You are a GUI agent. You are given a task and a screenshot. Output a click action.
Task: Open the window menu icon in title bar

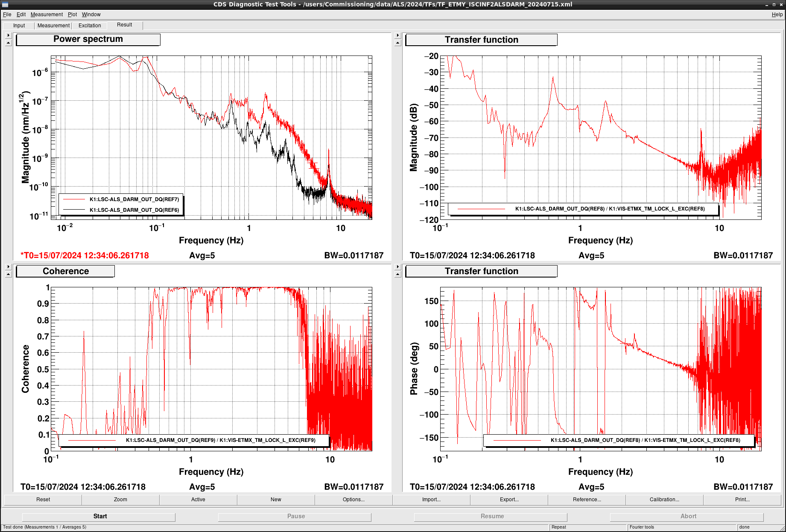pyautogui.click(x=5, y=4)
